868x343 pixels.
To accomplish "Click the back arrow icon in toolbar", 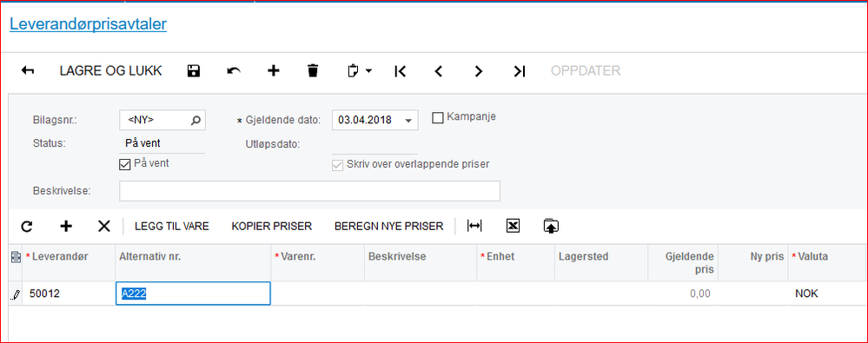I will pyautogui.click(x=28, y=71).
